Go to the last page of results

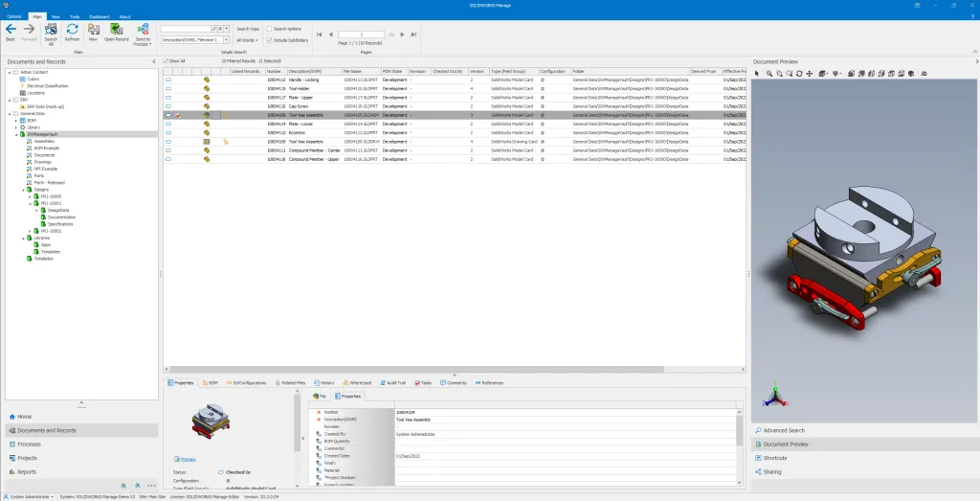pyautogui.click(x=413, y=34)
